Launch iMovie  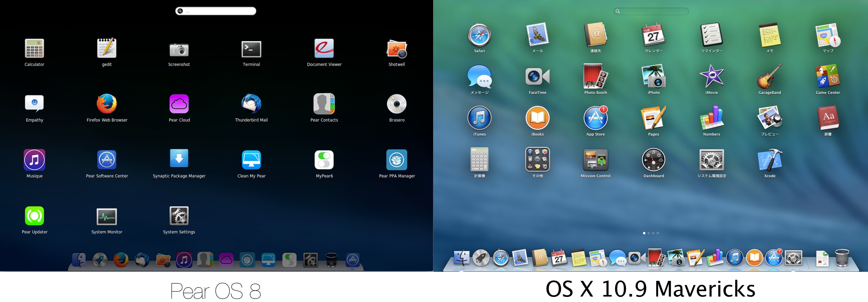[x=712, y=76]
